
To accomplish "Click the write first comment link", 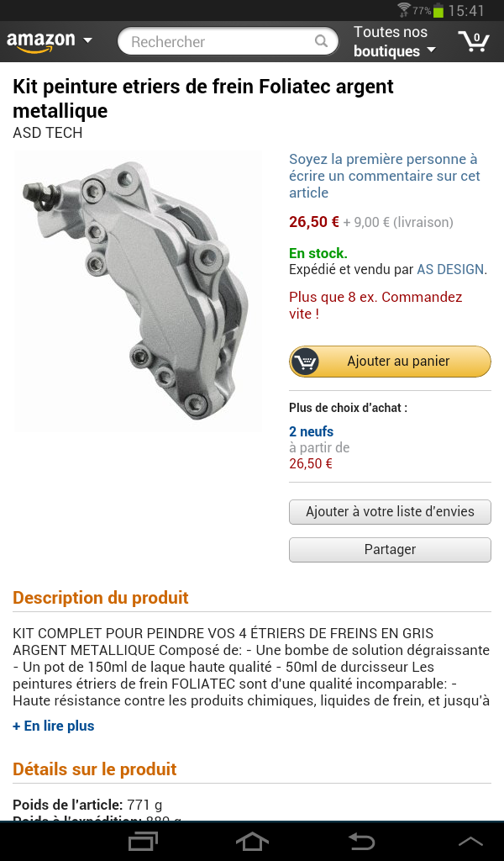I will (385, 176).
